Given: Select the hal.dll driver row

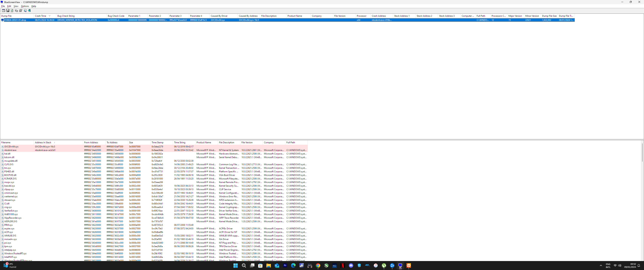Looking at the screenshot, I should coord(154,154).
